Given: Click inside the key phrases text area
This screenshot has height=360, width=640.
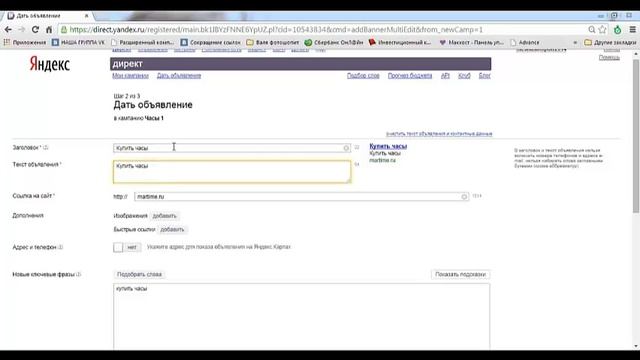Looking at the screenshot, I should (302, 316).
